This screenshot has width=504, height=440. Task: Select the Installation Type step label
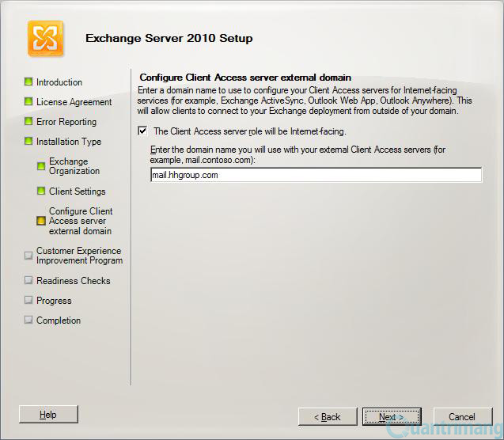click(69, 142)
